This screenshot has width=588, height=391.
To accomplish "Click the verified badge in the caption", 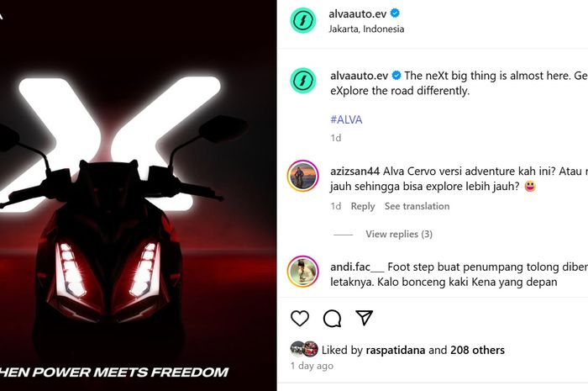I will (396, 76).
